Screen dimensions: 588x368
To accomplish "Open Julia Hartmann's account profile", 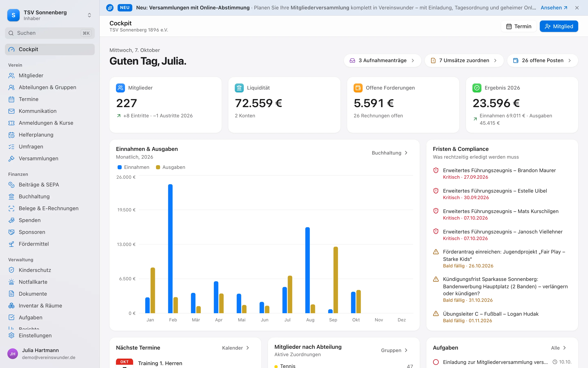I will click(x=50, y=354).
